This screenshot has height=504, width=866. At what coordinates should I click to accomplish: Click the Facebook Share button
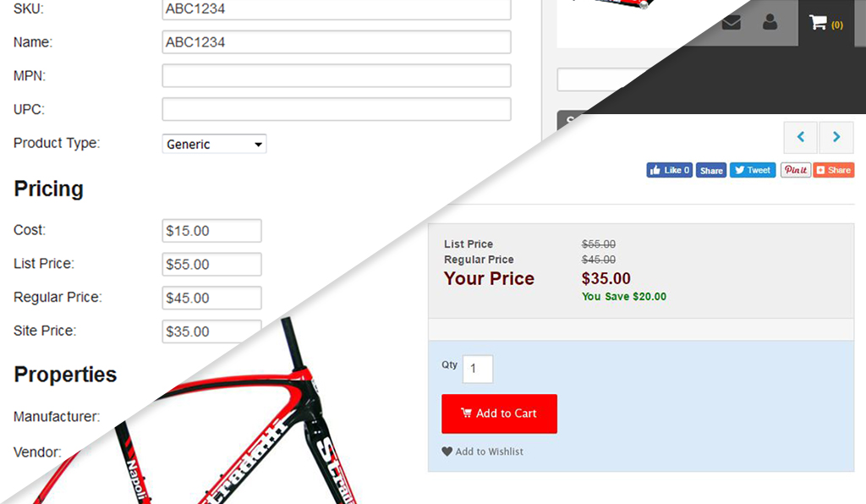click(710, 170)
